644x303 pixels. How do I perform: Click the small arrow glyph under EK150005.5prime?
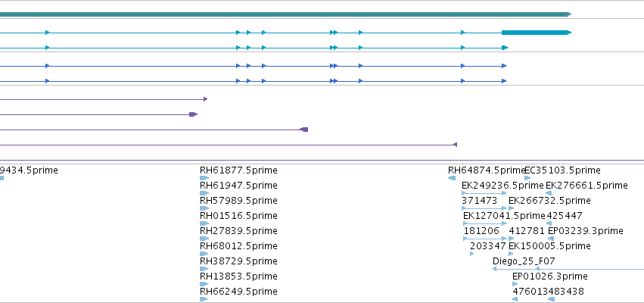click(511, 254)
